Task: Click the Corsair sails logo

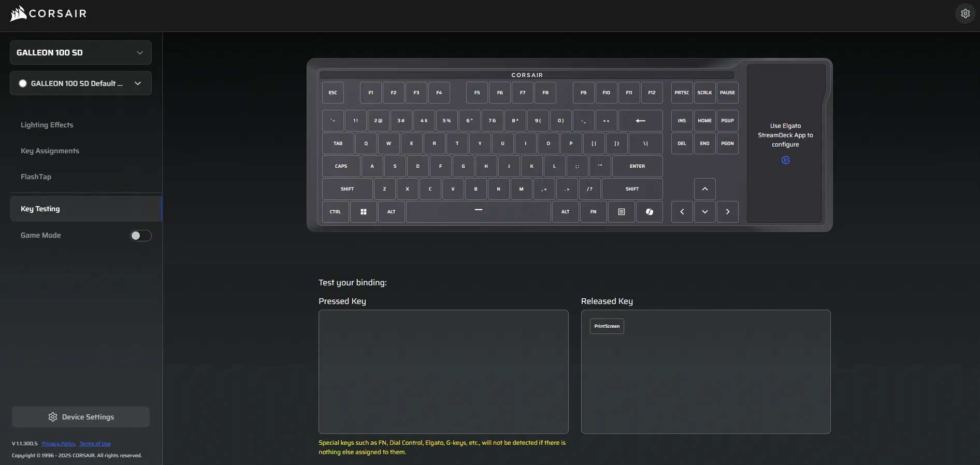Action: coord(18,13)
